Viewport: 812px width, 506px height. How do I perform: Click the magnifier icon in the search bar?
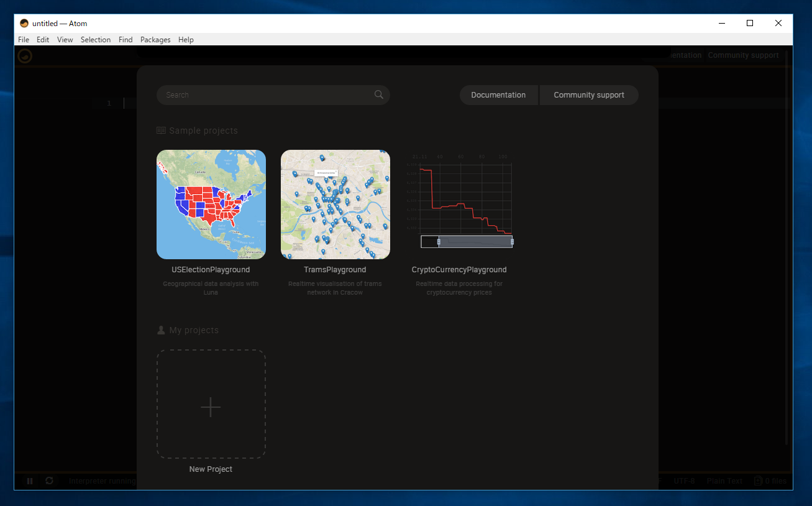click(x=379, y=94)
